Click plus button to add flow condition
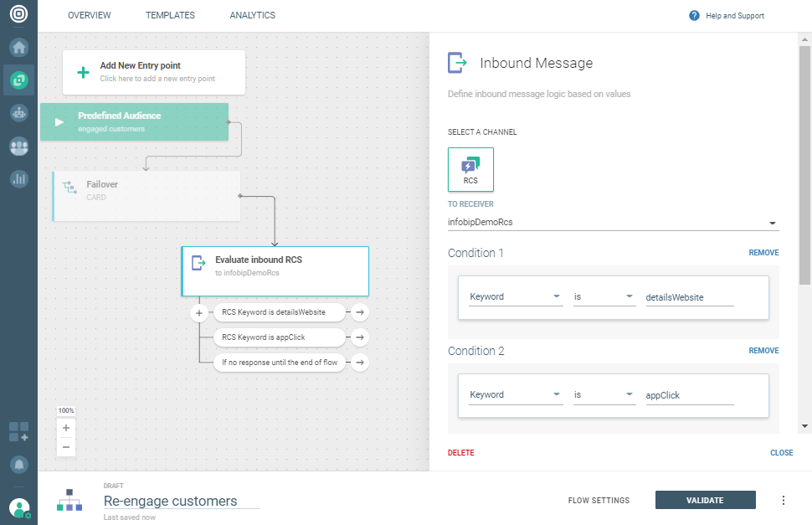812x525 pixels. tap(199, 313)
